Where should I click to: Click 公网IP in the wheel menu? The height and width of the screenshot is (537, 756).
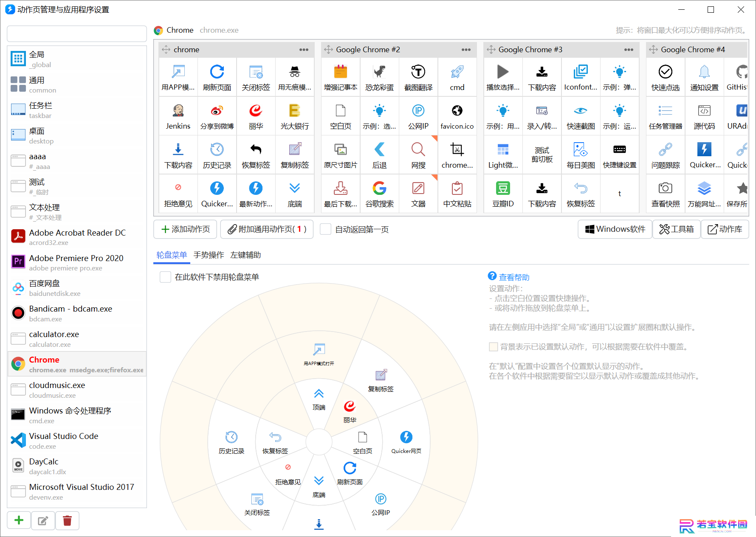[x=381, y=504]
